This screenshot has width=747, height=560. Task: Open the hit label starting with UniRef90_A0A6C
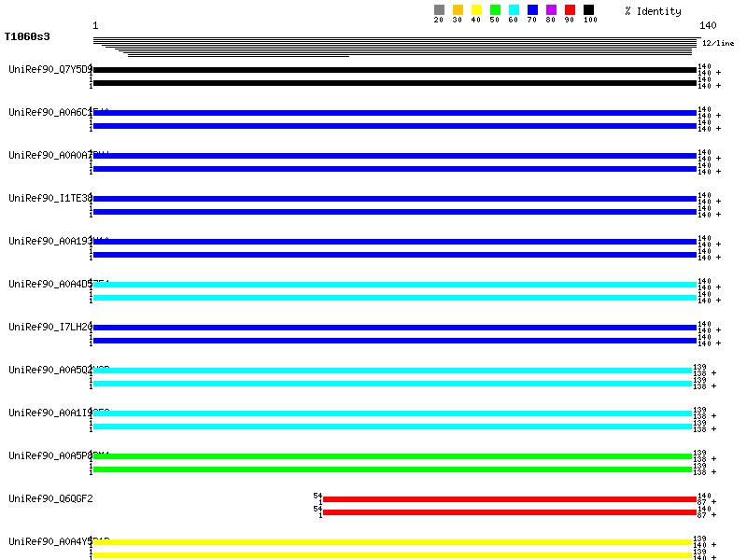(50, 113)
